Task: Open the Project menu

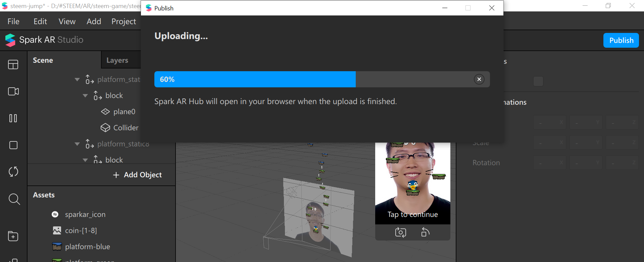Action: 123,21
